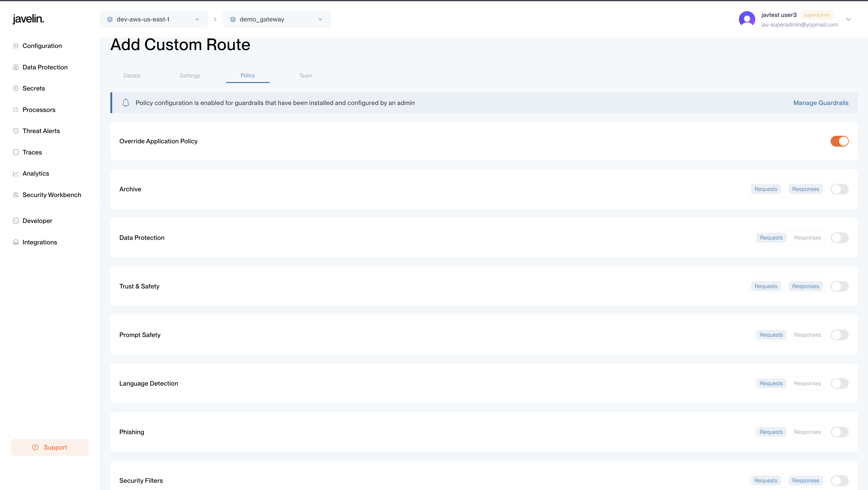Image resolution: width=868 pixels, height=490 pixels.
Task: Click the layers icon beside dev-aws-us-east-1
Action: [110, 20]
